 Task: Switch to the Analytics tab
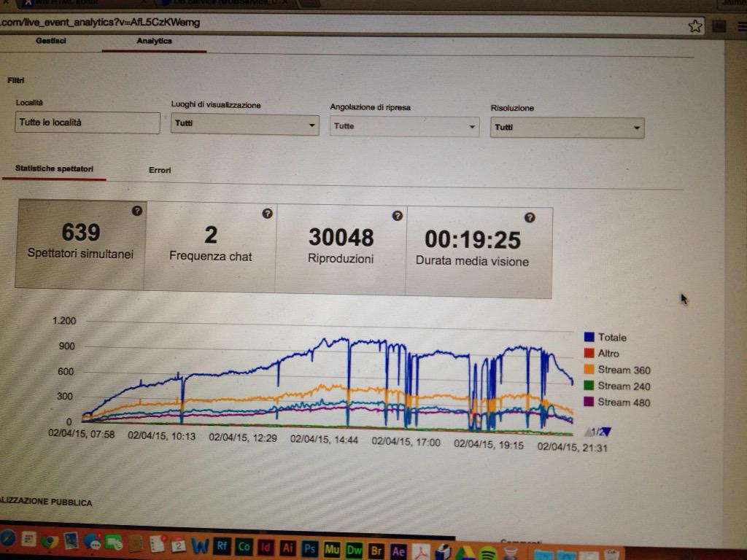pyautogui.click(x=155, y=42)
